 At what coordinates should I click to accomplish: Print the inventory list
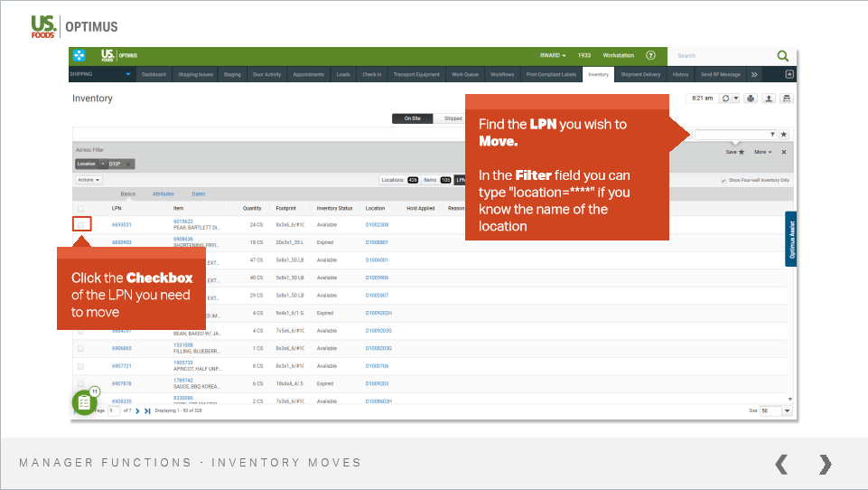pyautogui.click(x=751, y=99)
